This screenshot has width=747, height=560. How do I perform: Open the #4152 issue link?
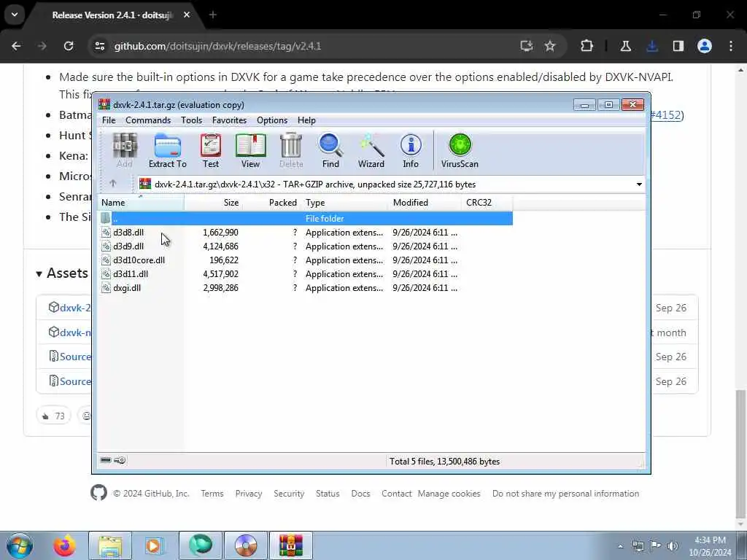pyautogui.click(x=665, y=114)
